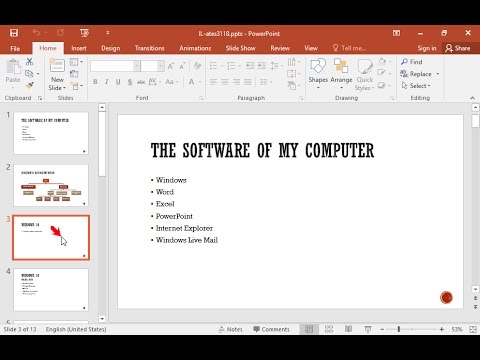Open the Insert tab
Image resolution: width=480 pixels, height=360 pixels.
(x=79, y=48)
